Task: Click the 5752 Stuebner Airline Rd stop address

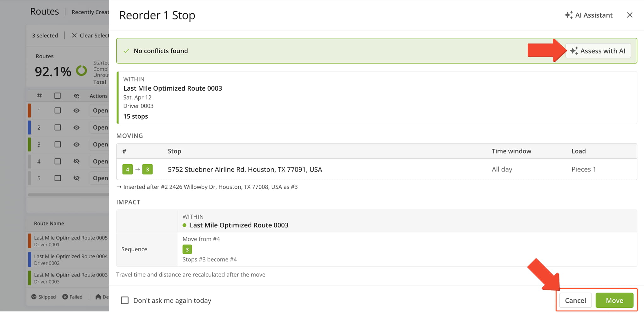Action: [245, 170]
